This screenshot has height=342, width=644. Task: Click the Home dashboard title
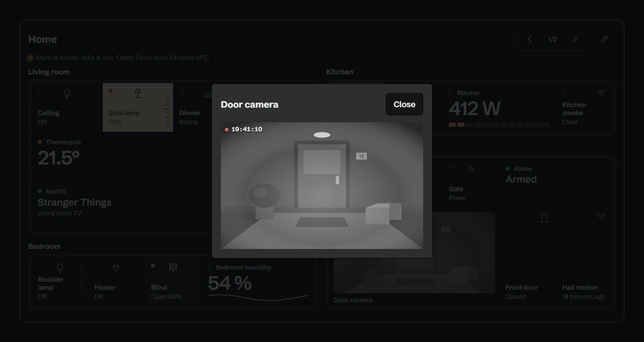pos(43,39)
